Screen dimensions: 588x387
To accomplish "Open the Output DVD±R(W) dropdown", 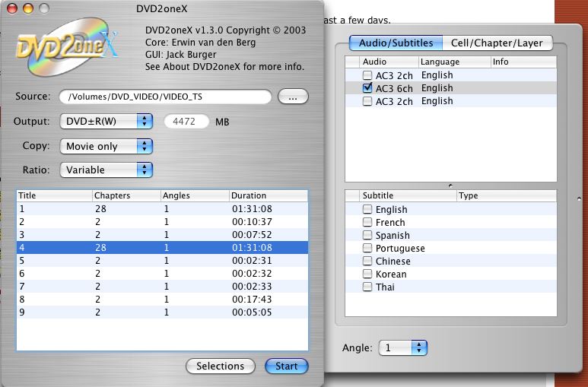I will pyautogui.click(x=106, y=121).
